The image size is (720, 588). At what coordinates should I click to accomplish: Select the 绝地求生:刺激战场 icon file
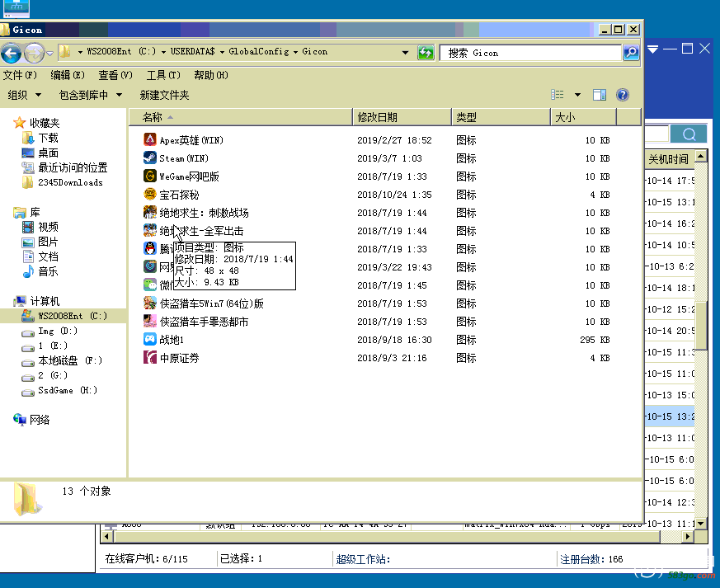tap(196, 213)
